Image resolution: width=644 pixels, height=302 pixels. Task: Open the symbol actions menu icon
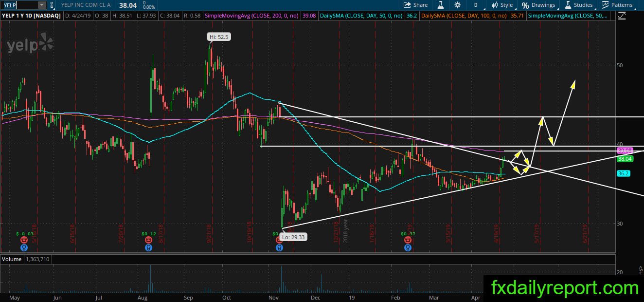(53, 5)
